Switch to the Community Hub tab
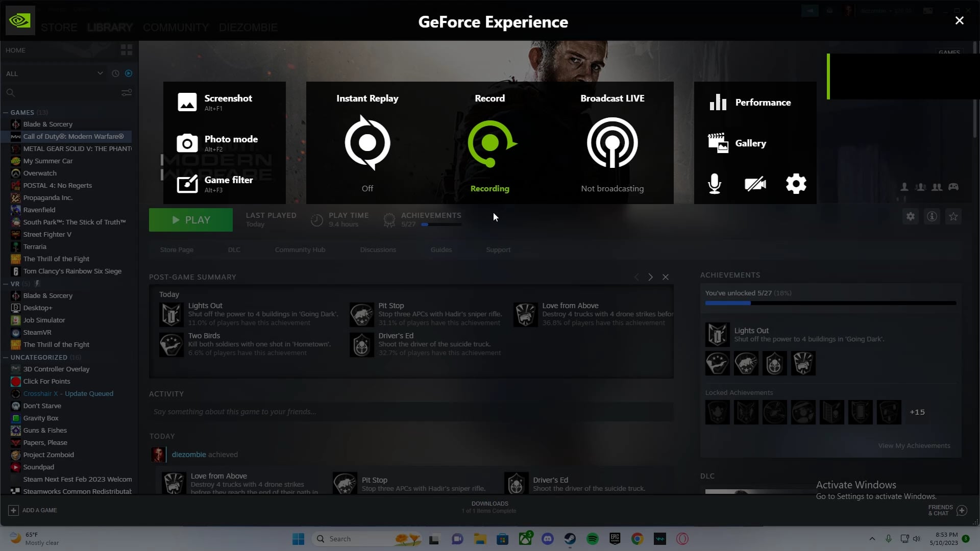 (x=300, y=249)
